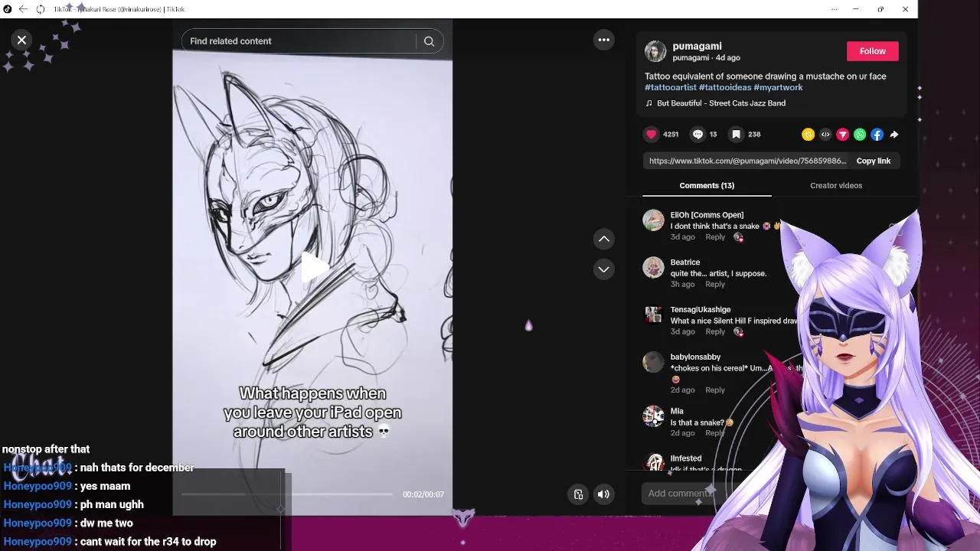980x551 pixels.
Task: Select the video URL text field
Action: click(747, 161)
